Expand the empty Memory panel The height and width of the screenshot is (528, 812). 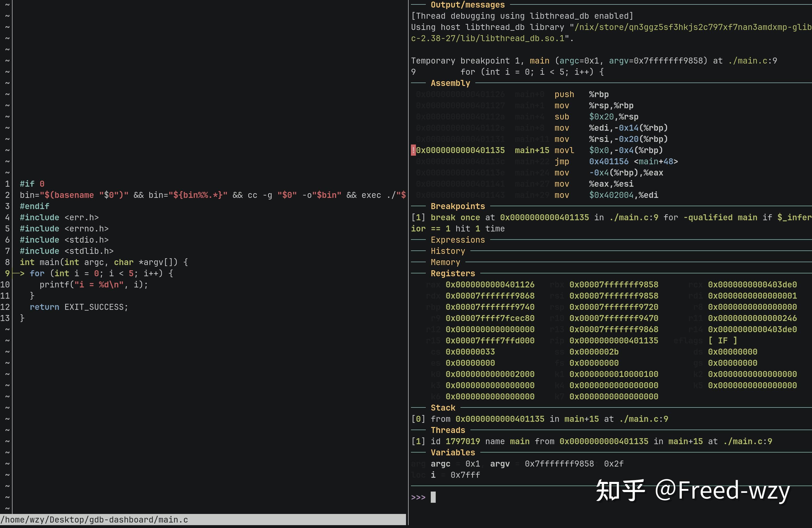pos(445,262)
